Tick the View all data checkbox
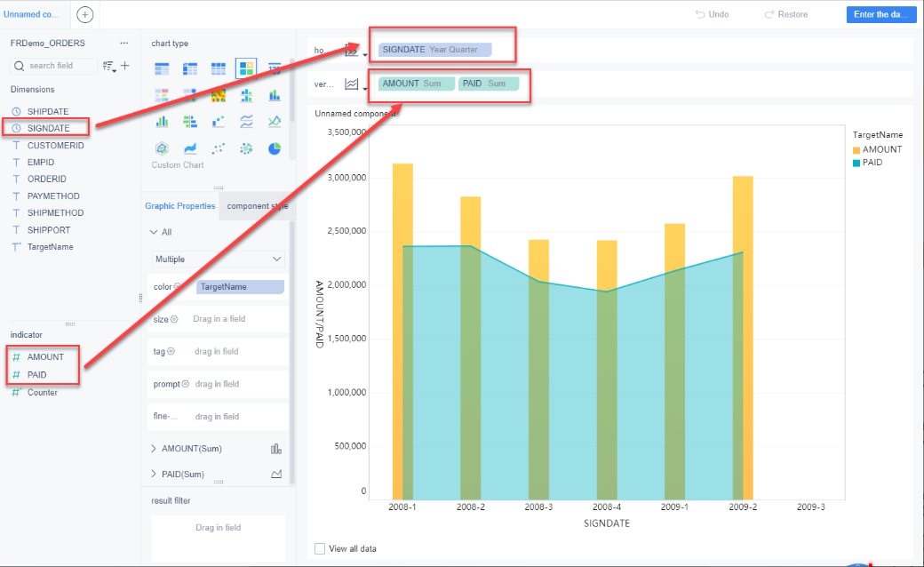The height and width of the screenshot is (567, 924). click(x=320, y=548)
